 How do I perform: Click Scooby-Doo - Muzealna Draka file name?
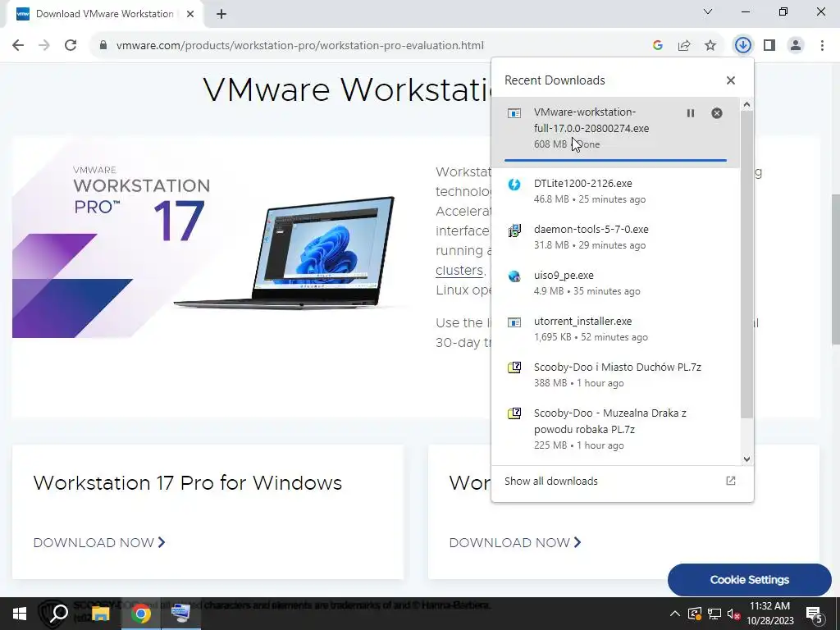[610, 421]
